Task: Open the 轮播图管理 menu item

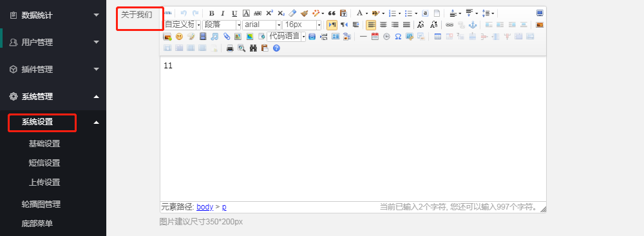Action: (41, 204)
